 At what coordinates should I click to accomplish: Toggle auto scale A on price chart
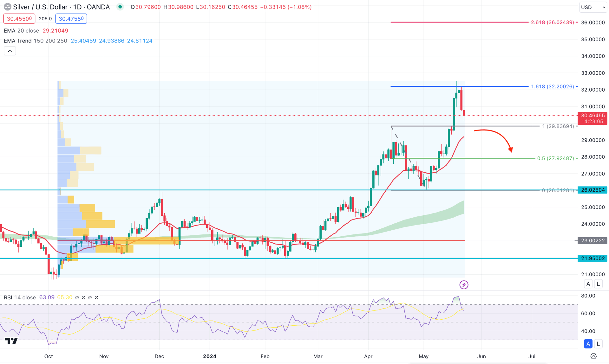(588, 284)
